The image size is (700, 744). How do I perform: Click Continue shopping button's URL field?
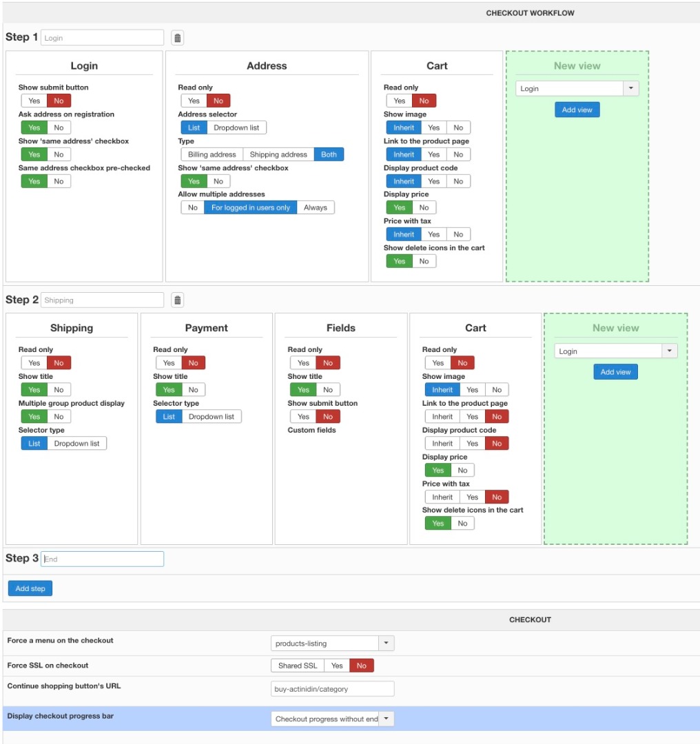click(332, 689)
